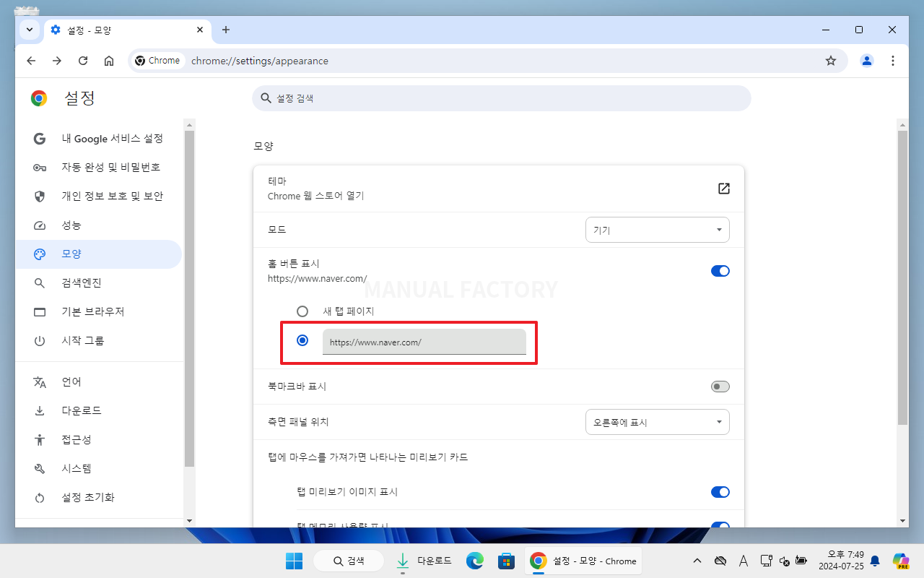Go to 개인 정보 보호 및 보안

(99, 197)
